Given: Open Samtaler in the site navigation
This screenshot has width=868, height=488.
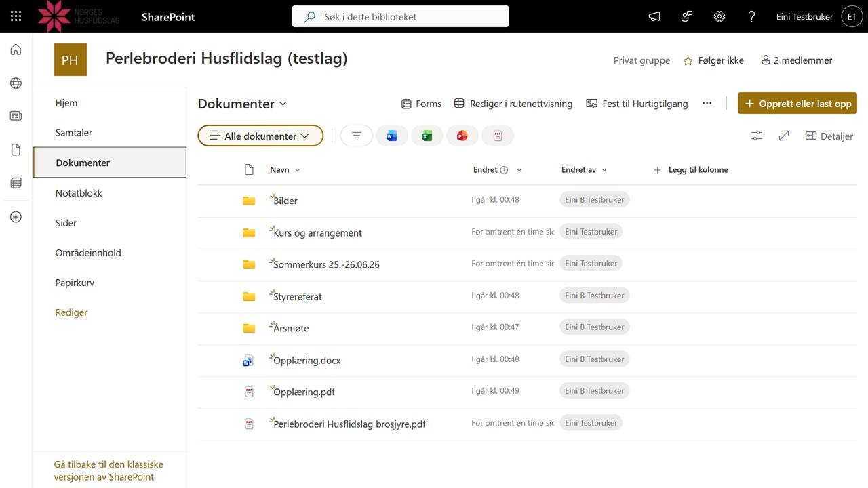Looking at the screenshot, I should [x=74, y=132].
